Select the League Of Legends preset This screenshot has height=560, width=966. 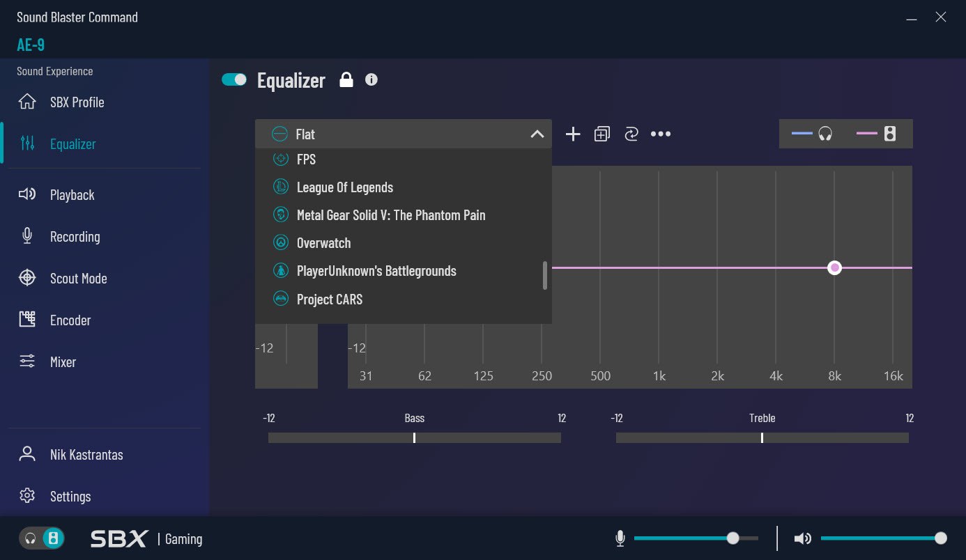(404, 187)
